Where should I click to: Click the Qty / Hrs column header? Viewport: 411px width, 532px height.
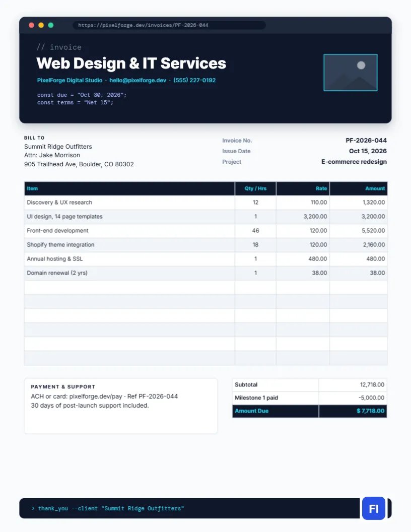pyautogui.click(x=255, y=188)
